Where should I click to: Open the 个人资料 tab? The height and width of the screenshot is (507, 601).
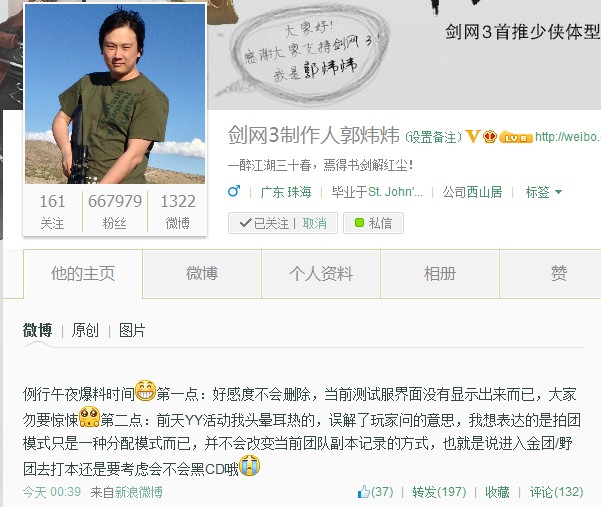coord(321,274)
